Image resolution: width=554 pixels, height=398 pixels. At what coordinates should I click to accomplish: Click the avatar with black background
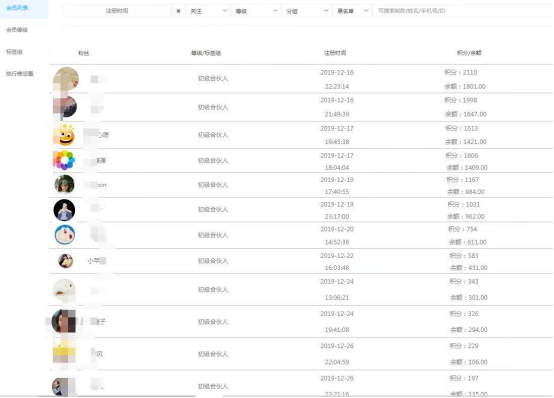[64, 210]
